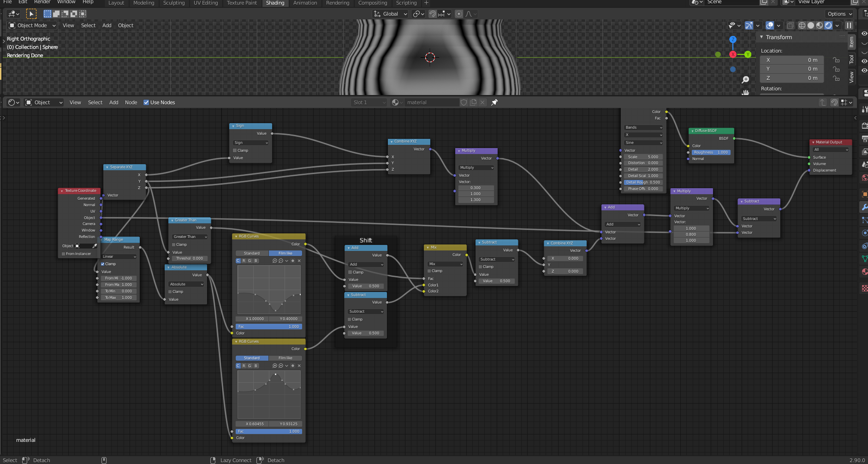Click the Sine wave profile button
868x464 pixels.
643,143
